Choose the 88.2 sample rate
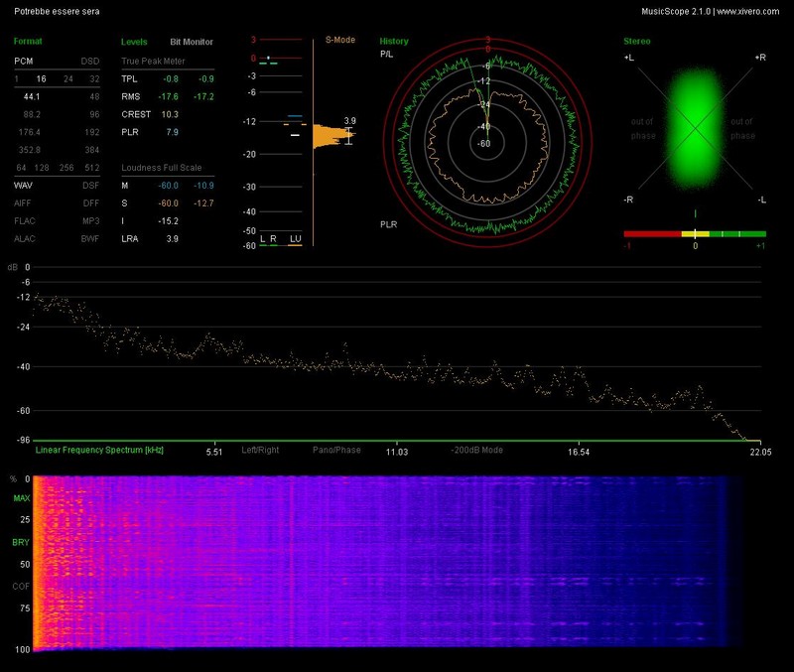Image resolution: width=794 pixels, height=672 pixels. pyautogui.click(x=32, y=114)
